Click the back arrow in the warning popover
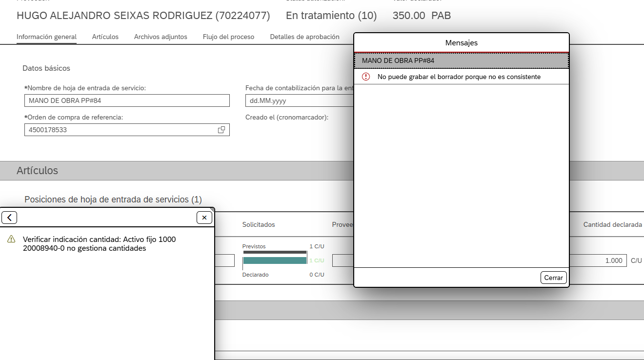644x360 pixels. tap(9, 218)
